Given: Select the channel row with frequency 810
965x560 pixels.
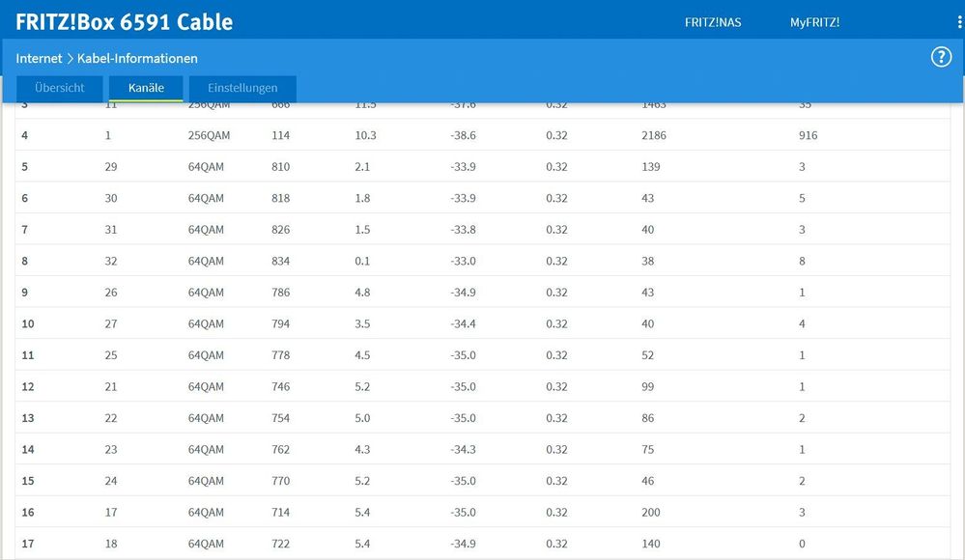Looking at the screenshot, I should 280,167.
